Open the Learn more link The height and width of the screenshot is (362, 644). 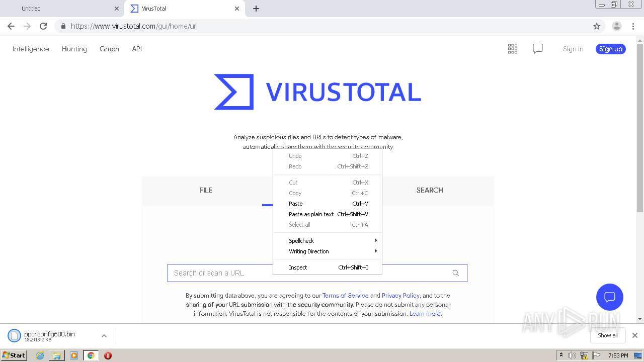pyautogui.click(x=425, y=314)
